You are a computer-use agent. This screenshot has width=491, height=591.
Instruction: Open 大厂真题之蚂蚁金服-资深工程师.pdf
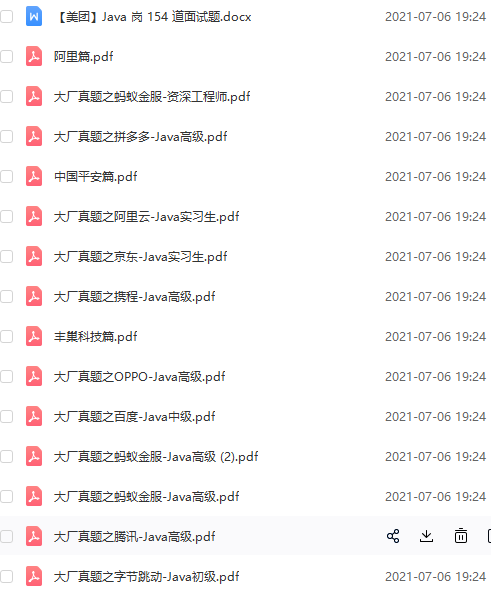pyautogui.click(x=152, y=97)
